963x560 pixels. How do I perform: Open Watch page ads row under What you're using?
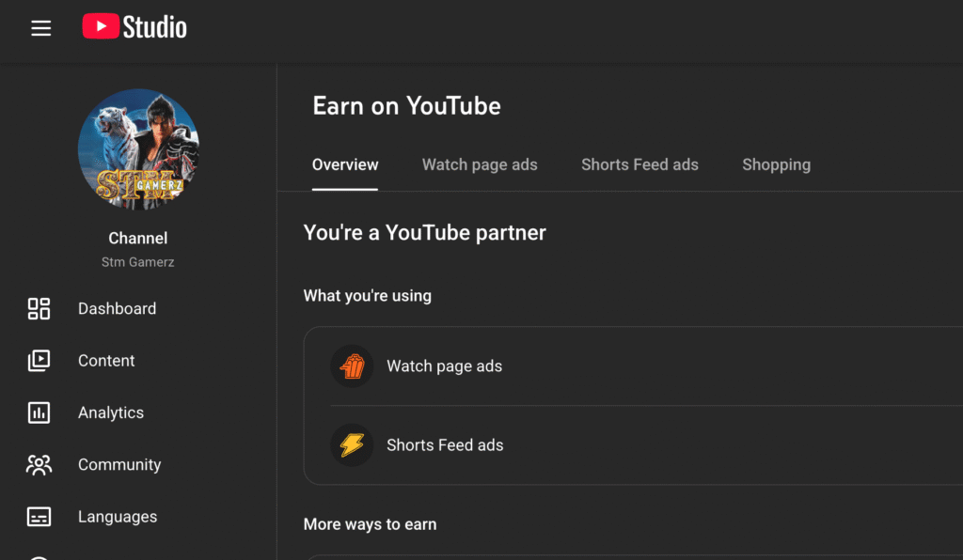(445, 366)
